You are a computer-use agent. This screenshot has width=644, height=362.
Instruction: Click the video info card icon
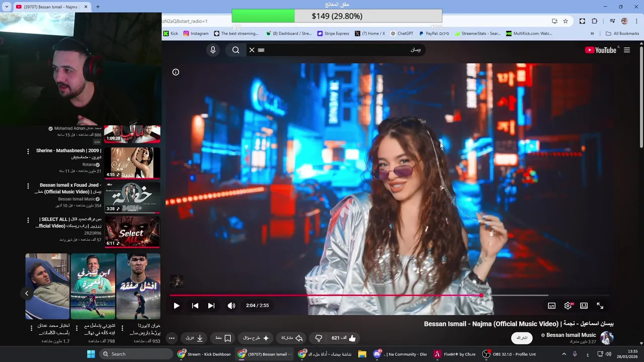(176, 72)
